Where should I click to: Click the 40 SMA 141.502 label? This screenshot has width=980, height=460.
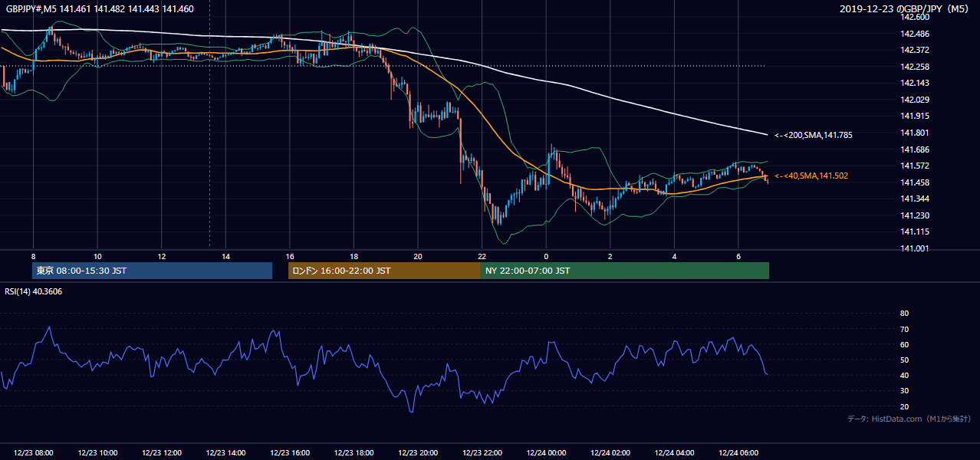point(811,176)
